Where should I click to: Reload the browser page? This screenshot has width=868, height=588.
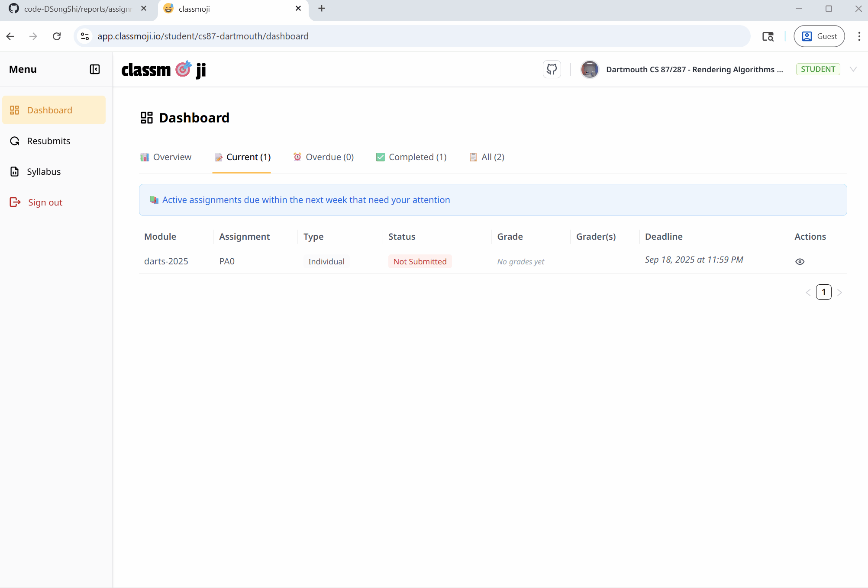[x=57, y=36]
